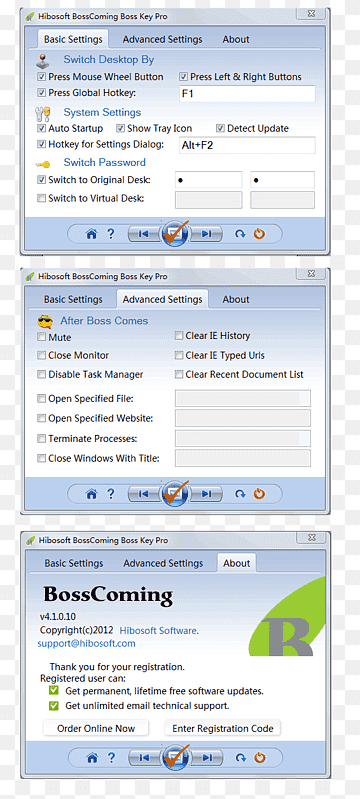Close the Basic Settings window
The height and width of the screenshot is (799, 360).
pyautogui.click(x=311, y=14)
